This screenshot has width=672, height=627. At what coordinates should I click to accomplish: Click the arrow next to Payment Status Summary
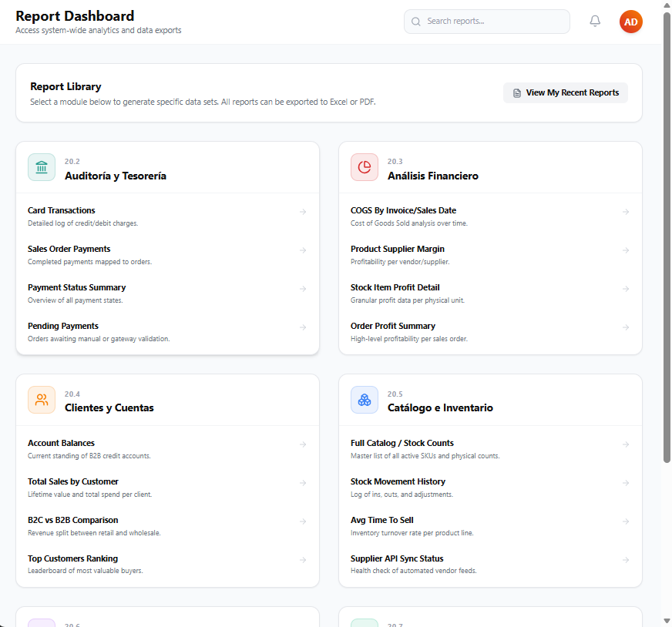[x=303, y=289]
